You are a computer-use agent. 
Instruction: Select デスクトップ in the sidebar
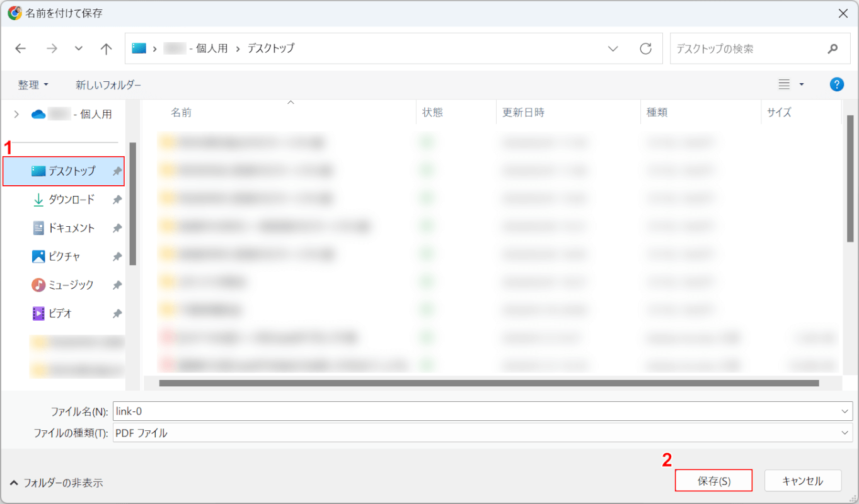(64, 171)
